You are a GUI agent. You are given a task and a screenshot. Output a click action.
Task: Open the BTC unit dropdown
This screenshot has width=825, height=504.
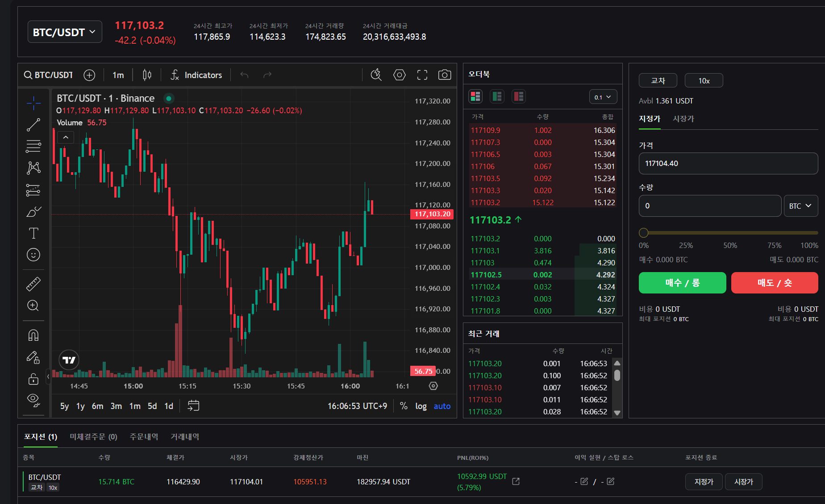801,206
